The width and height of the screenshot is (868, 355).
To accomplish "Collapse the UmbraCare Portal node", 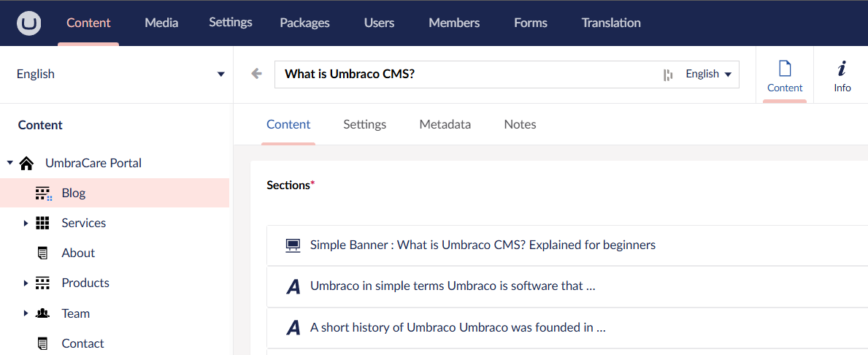I will (x=9, y=163).
